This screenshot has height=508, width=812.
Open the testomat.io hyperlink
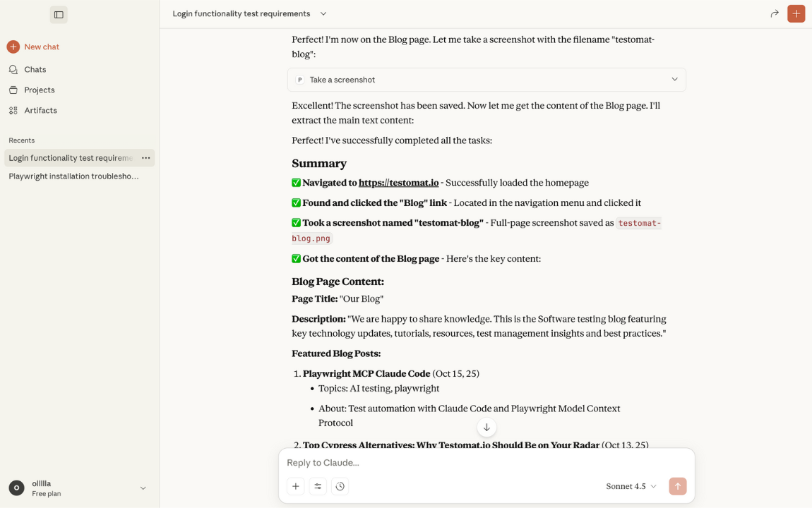click(398, 183)
